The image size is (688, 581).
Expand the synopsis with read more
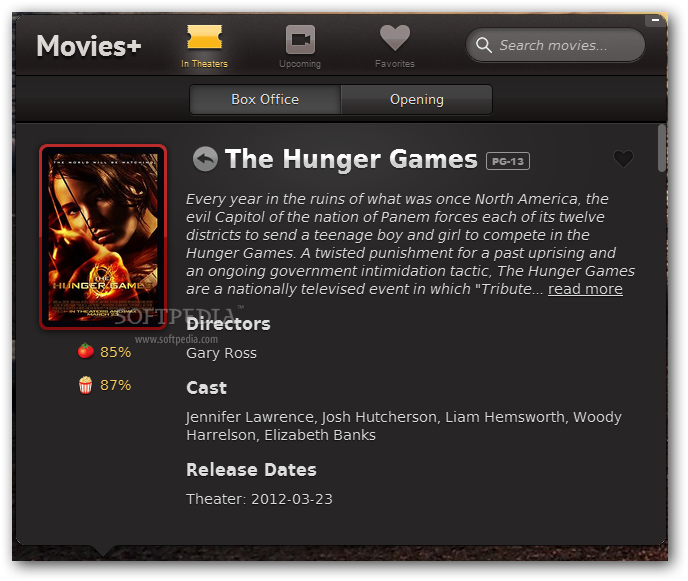pos(585,289)
